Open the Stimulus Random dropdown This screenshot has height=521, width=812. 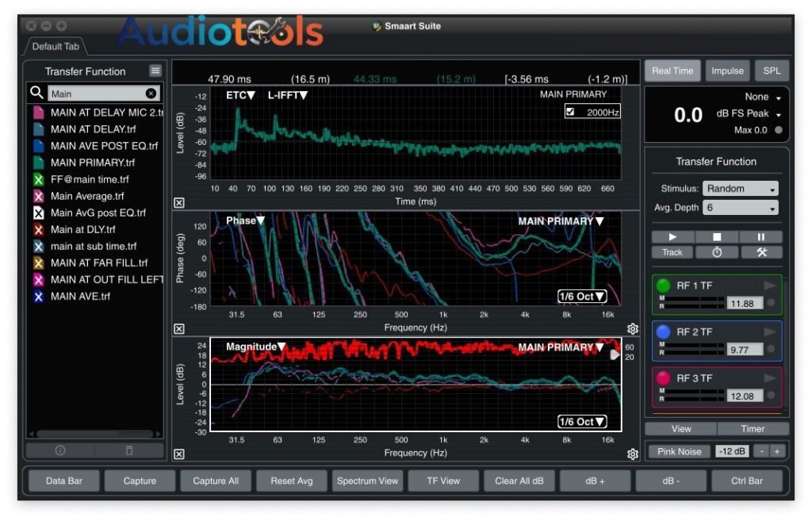740,188
